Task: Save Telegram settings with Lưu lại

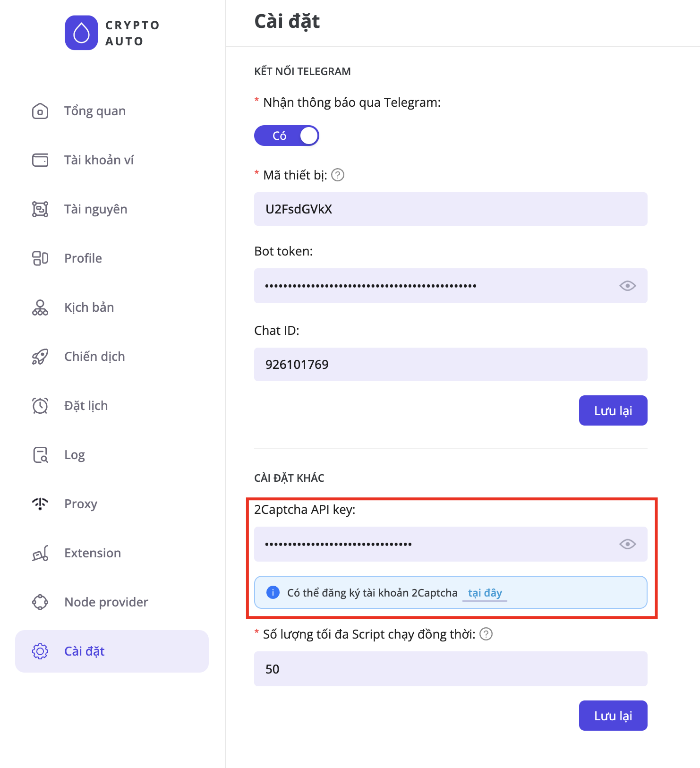Action: click(x=613, y=410)
